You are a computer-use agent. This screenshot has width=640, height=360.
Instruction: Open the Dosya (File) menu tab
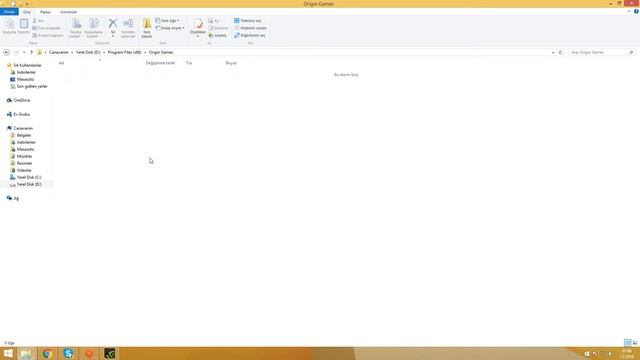[x=9, y=12]
